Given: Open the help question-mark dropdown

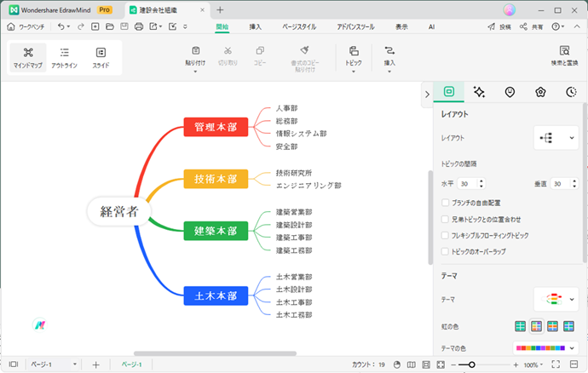Looking at the screenshot, I should tap(558, 26).
